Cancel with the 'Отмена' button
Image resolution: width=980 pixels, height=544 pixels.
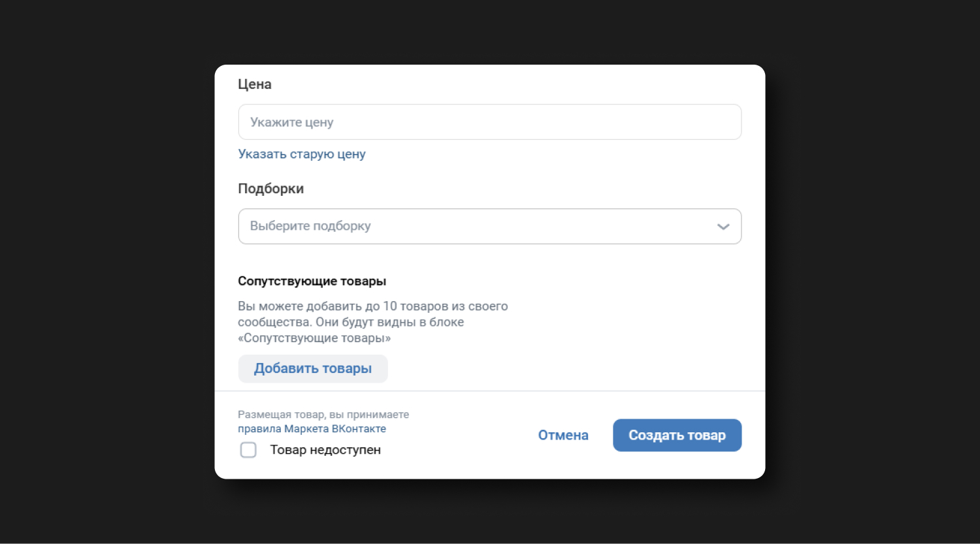click(563, 436)
